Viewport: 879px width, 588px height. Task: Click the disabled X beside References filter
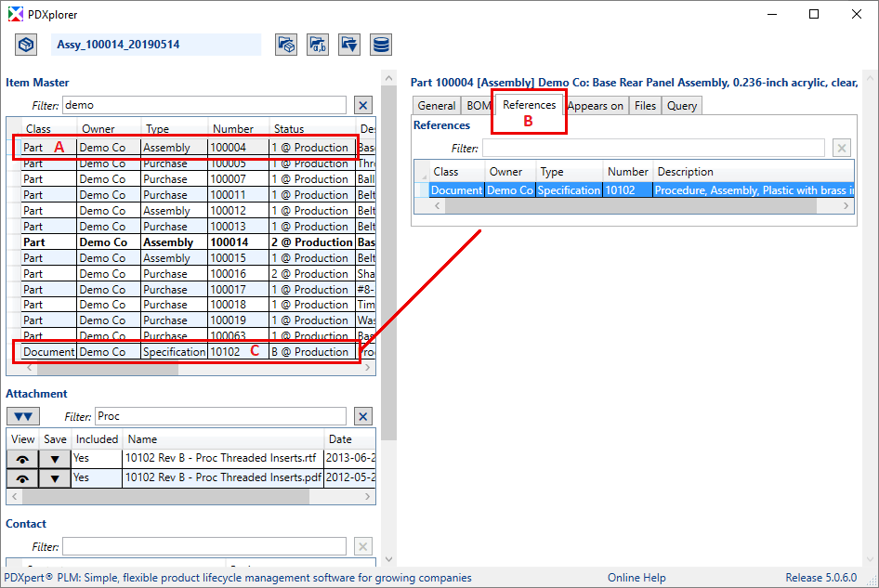coord(842,148)
